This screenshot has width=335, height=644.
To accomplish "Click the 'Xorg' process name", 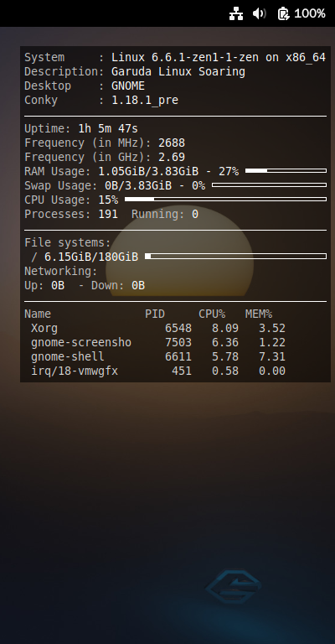I will 44,329.
